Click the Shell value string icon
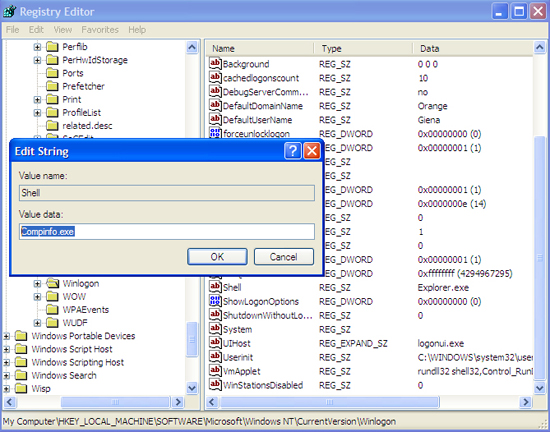 (215, 287)
